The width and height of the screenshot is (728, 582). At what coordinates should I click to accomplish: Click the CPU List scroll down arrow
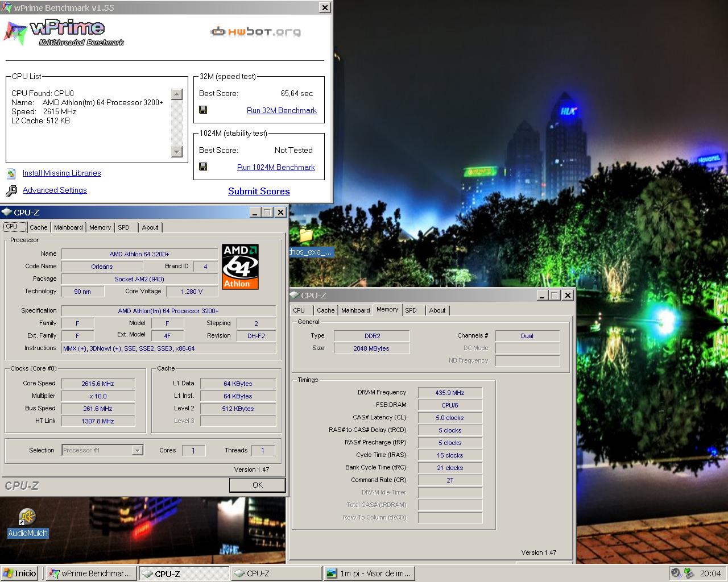tap(177, 152)
